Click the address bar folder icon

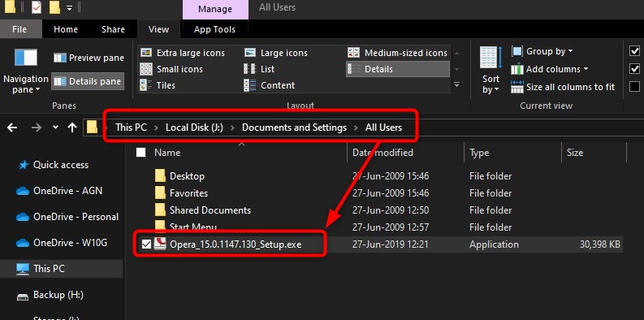point(92,128)
